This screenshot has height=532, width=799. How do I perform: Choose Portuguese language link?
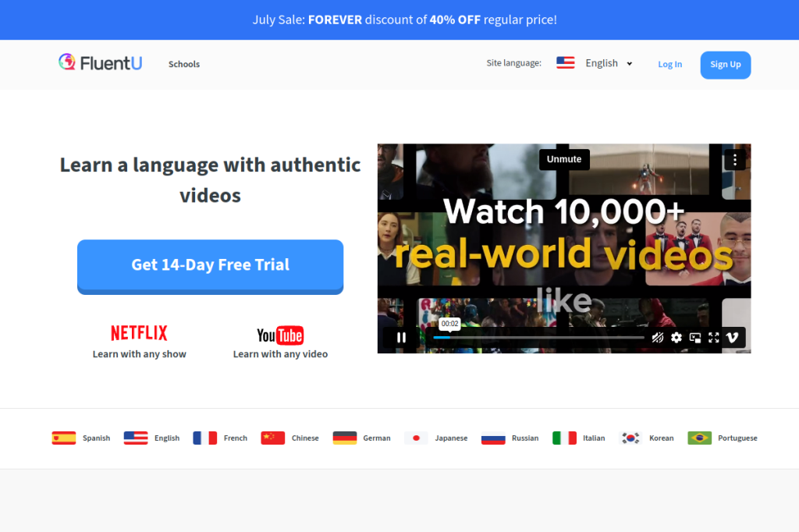tap(737, 438)
